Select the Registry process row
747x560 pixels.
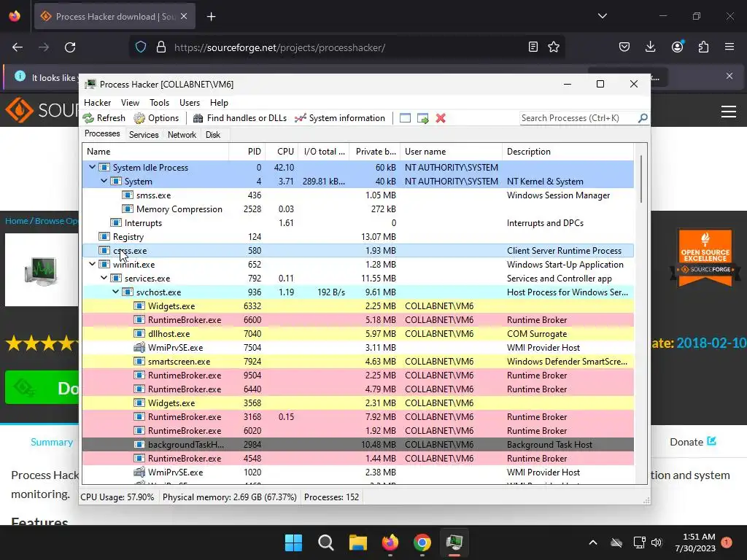[x=357, y=236]
